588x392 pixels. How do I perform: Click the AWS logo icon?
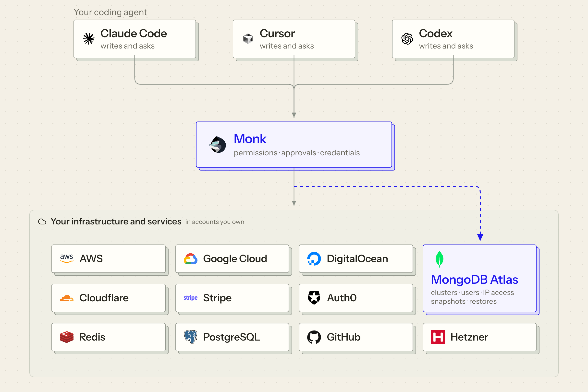pos(66,258)
